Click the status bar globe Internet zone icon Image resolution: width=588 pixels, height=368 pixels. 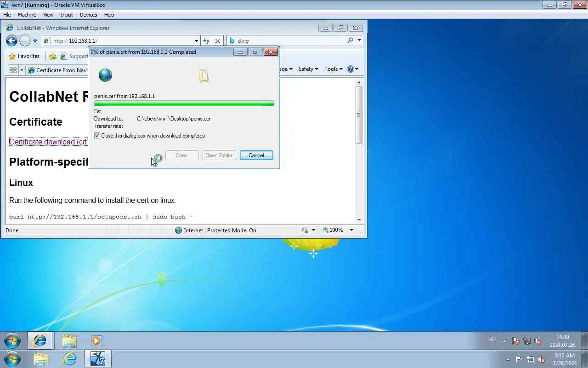[178, 230]
